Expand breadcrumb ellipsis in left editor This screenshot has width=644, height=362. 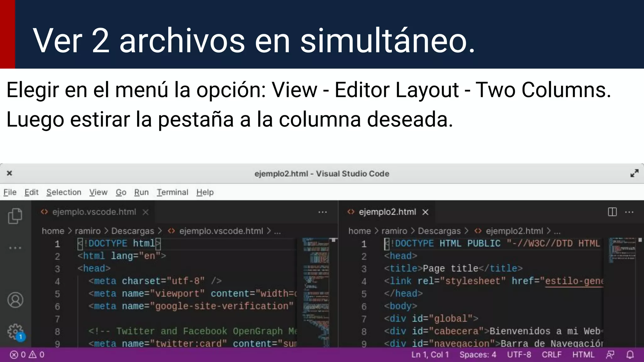277,232
